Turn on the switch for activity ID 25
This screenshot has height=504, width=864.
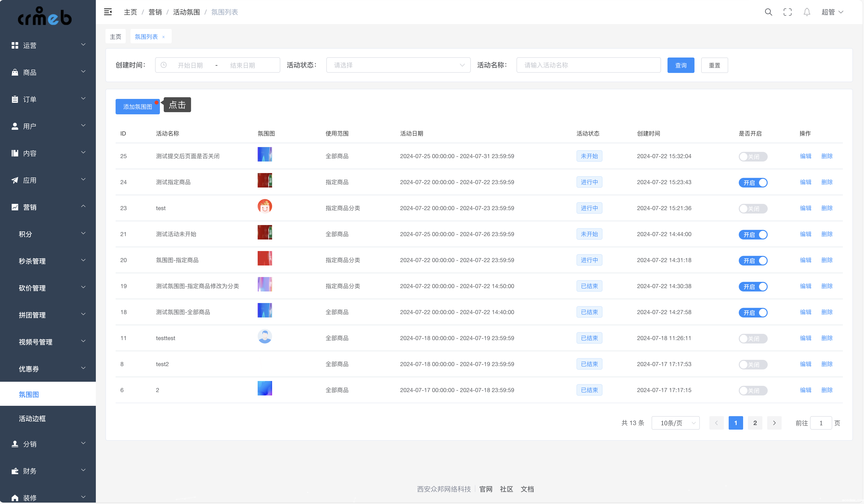click(753, 157)
